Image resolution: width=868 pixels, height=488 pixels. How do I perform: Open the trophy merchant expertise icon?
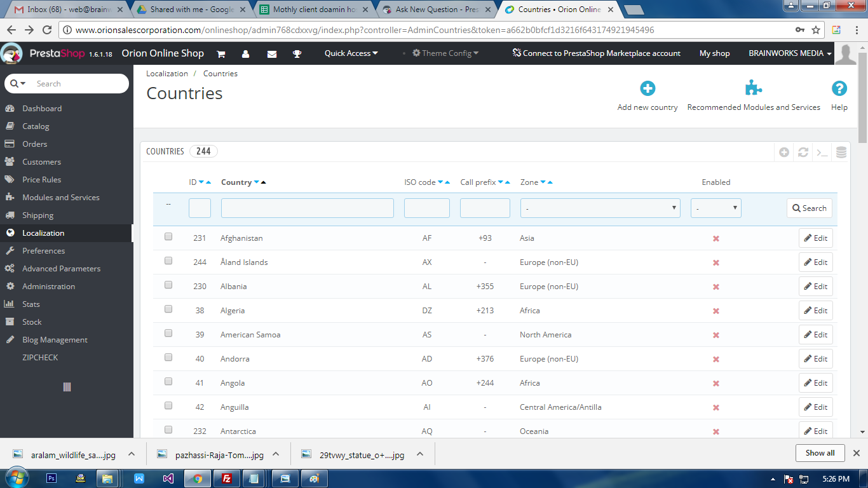297,54
